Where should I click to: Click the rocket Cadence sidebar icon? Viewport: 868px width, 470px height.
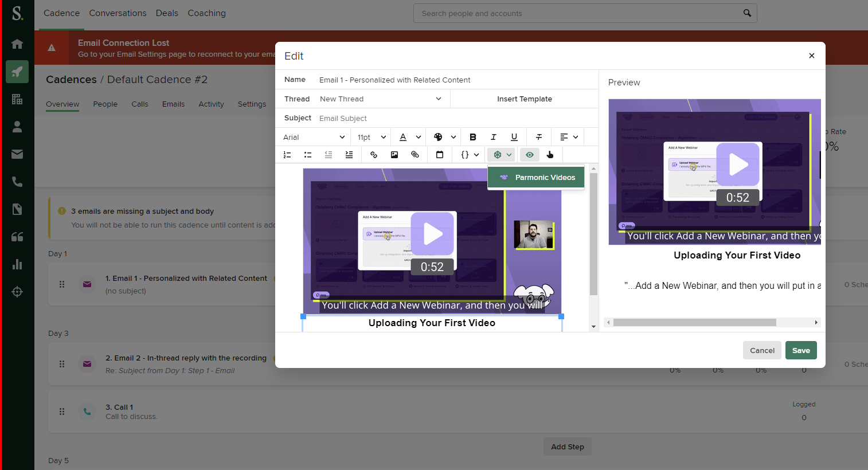pos(17,72)
